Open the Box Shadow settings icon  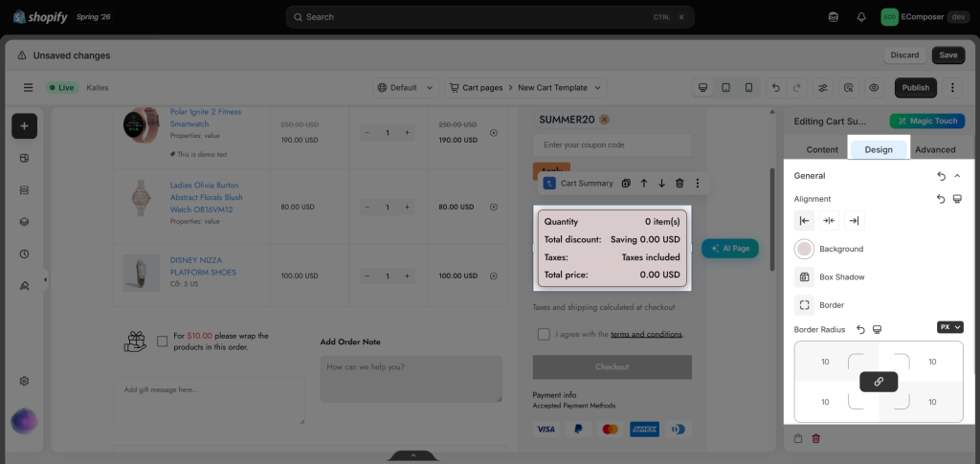point(804,276)
